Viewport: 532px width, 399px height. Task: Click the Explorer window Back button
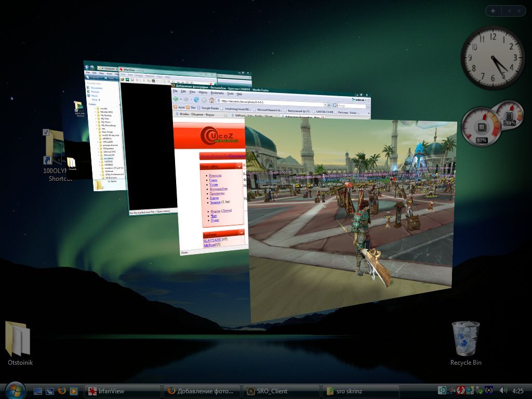87,67
